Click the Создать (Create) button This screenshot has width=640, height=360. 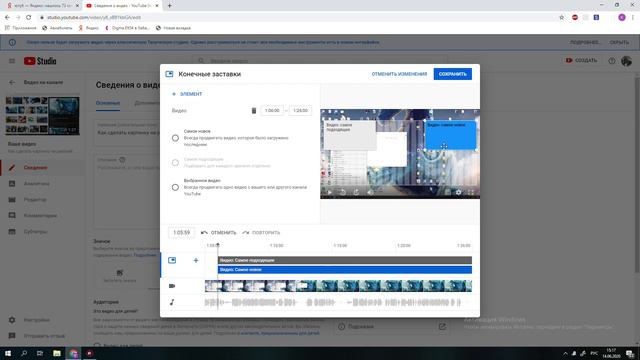click(x=581, y=60)
